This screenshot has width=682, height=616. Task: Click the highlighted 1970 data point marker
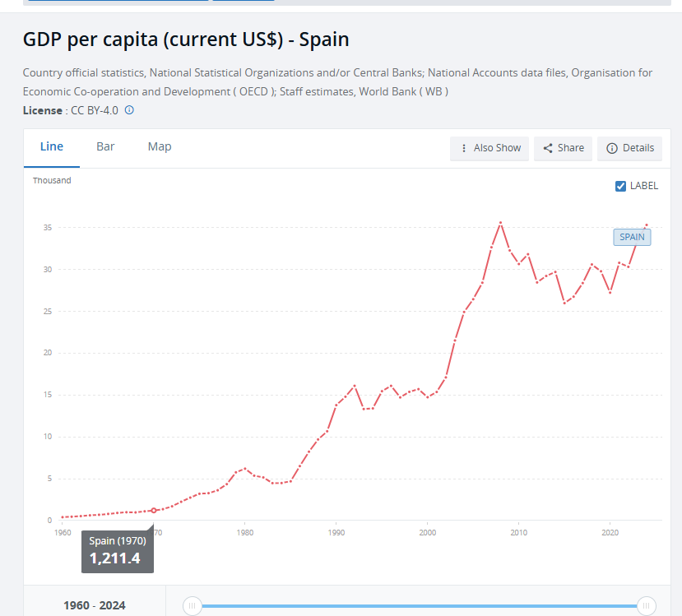[154, 511]
